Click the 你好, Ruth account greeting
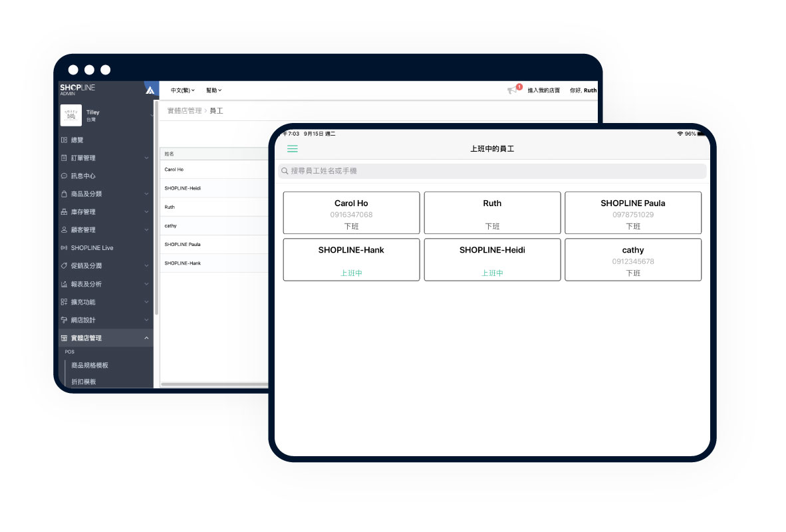Image resolution: width=786 pixels, height=532 pixels. [583, 90]
